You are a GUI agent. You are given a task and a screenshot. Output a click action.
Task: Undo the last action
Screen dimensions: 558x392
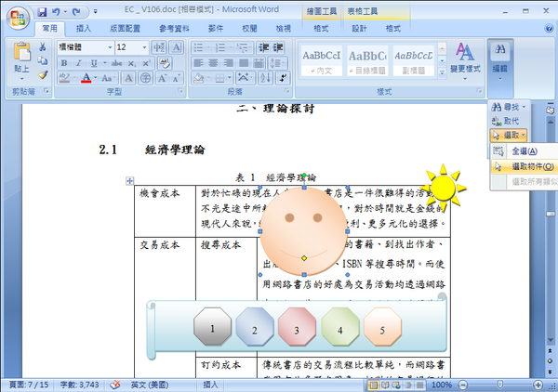pos(56,12)
